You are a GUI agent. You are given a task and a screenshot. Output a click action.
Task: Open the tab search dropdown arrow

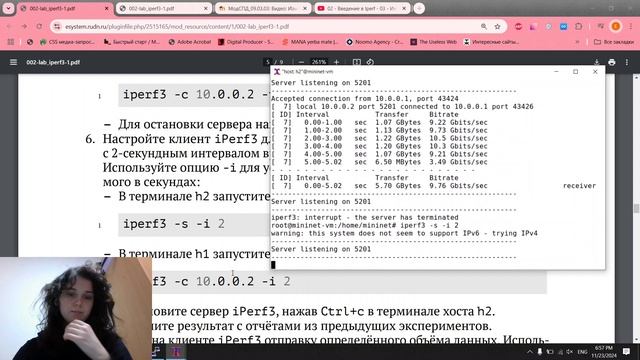point(8,8)
